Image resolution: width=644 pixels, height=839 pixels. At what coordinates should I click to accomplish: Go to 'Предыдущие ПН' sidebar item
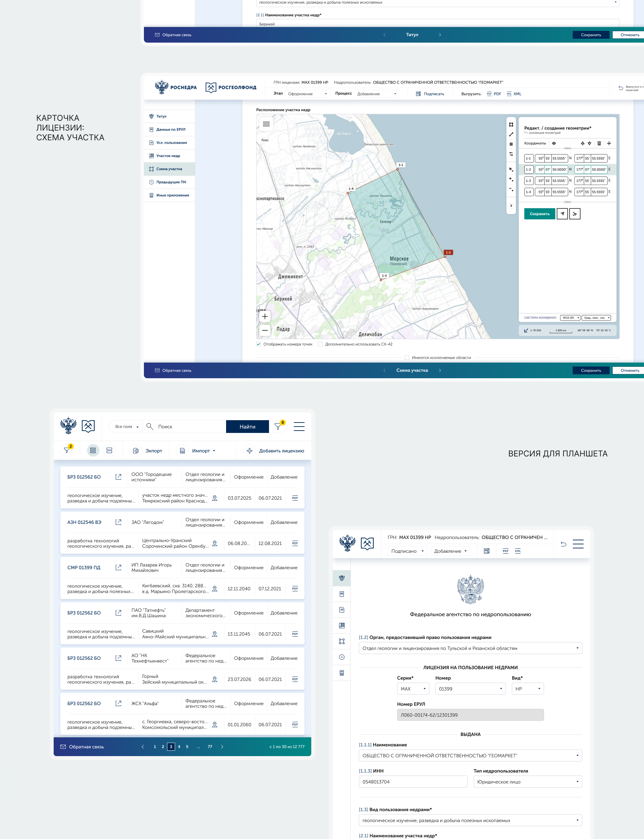tap(171, 182)
